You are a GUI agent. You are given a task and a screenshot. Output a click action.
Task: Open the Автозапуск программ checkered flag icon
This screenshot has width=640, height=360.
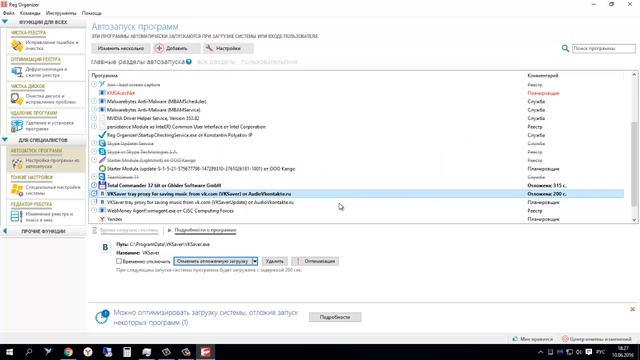coord(17,164)
